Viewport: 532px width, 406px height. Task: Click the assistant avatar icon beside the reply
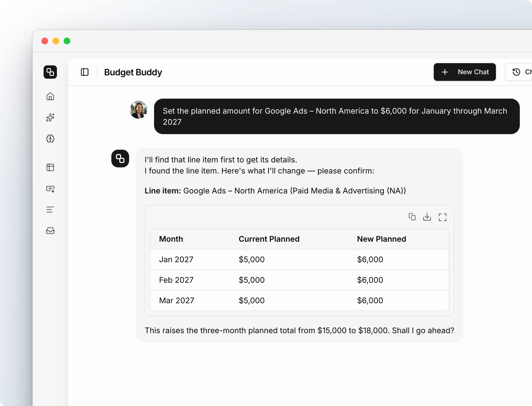click(x=120, y=159)
